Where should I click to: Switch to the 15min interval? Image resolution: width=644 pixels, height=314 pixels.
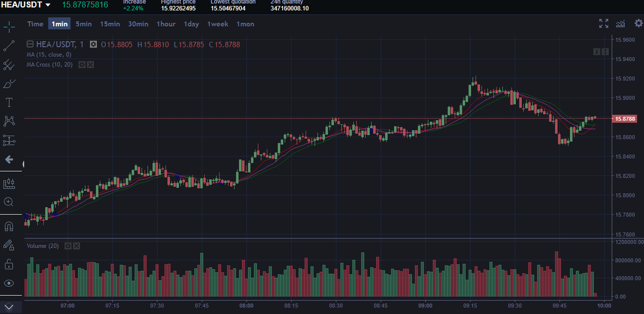[x=110, y=24]
